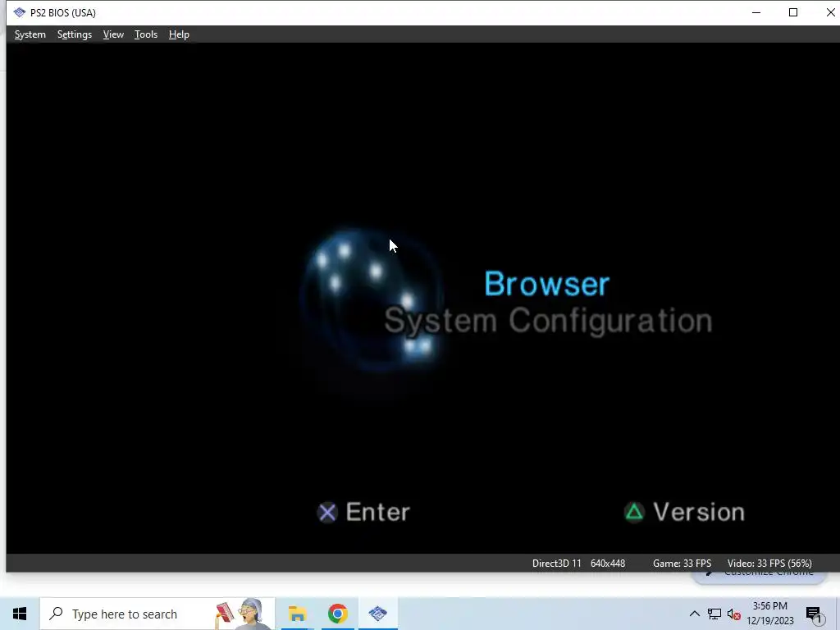The height and width of the screenshot is (630, 840).
Task: Open the Settings menu
Action: 75,34
